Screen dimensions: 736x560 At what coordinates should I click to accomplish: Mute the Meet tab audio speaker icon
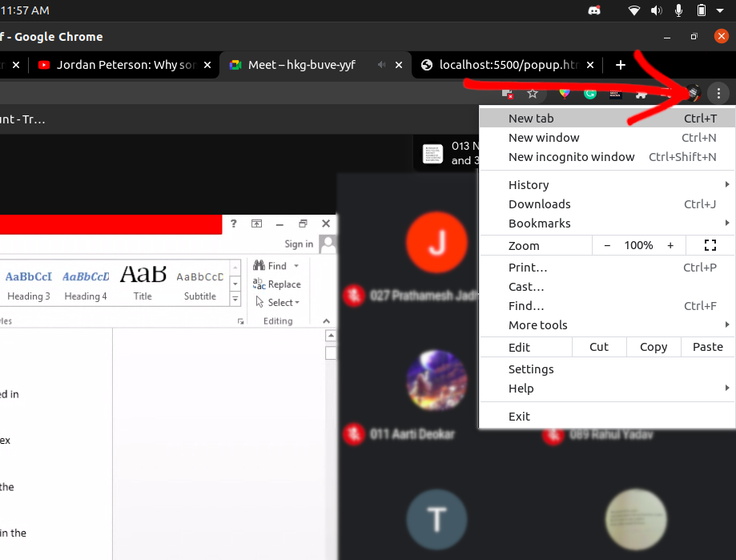coord(381,65)
